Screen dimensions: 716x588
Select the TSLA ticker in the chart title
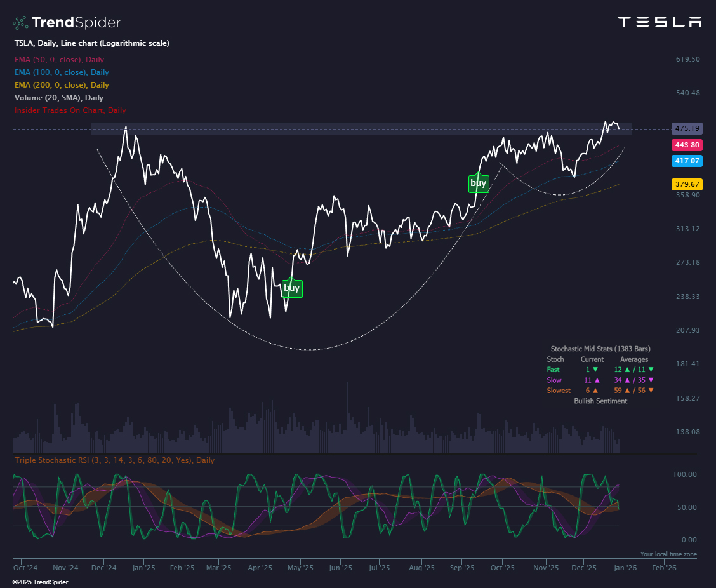(x=22, y=43)
